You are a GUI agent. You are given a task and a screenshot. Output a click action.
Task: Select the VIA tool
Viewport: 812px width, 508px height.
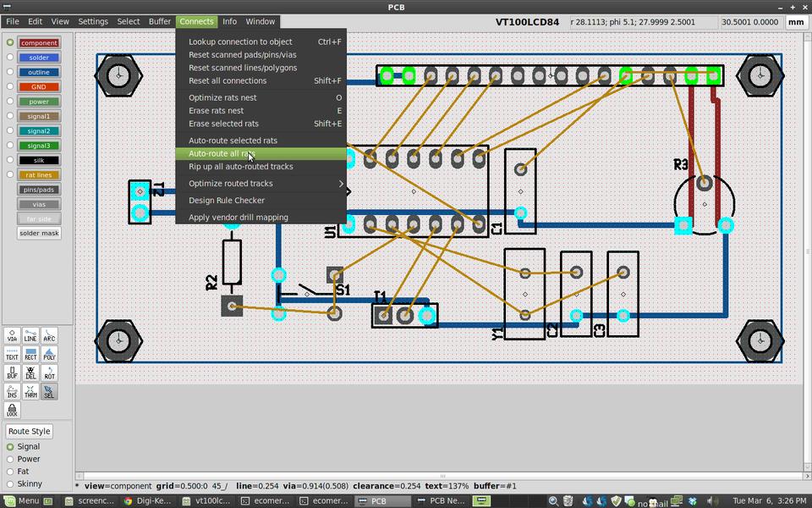tap(12, 336)
